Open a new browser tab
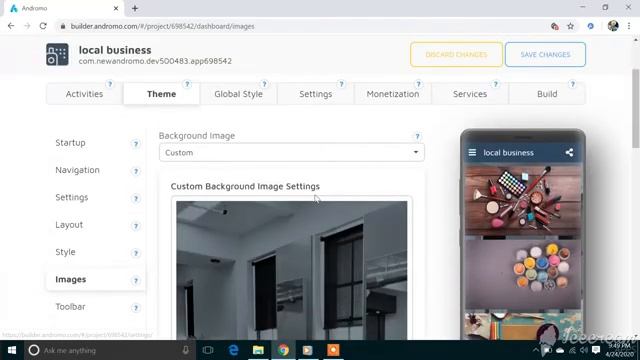 tap(135, 8)
